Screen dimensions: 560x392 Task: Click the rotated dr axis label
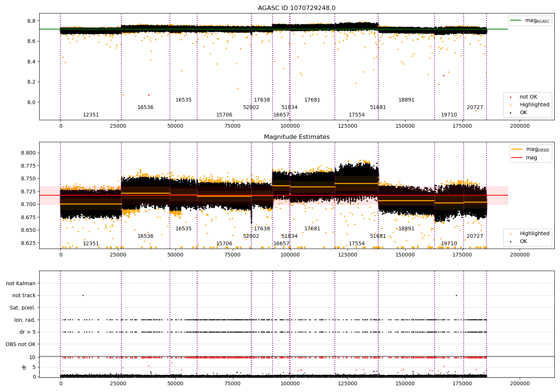(24, 367)
